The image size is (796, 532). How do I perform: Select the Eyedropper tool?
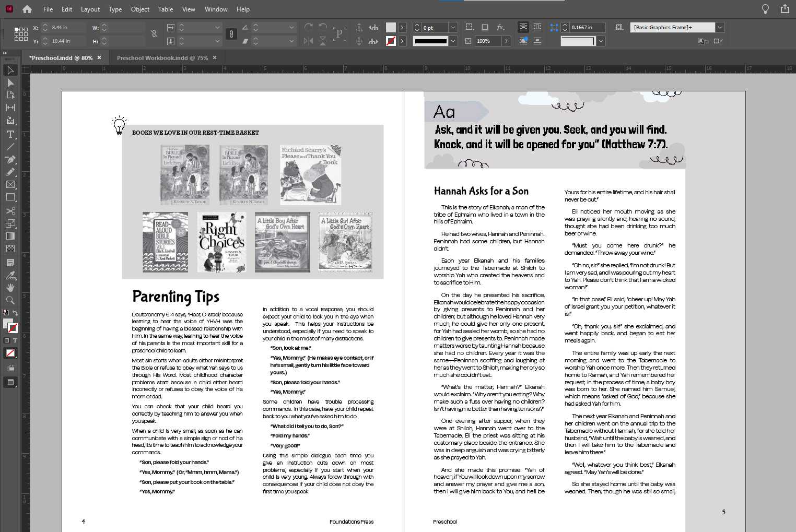click(10, 275)
